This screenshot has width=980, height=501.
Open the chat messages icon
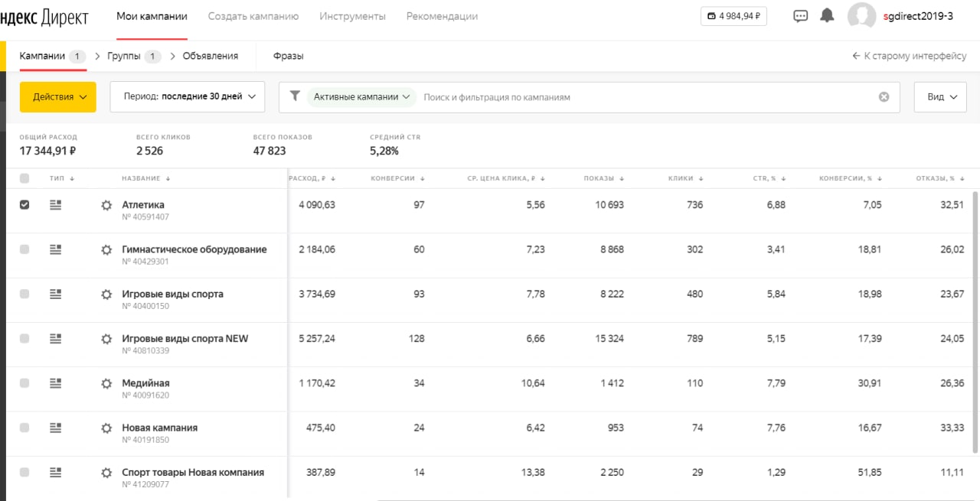801,16
